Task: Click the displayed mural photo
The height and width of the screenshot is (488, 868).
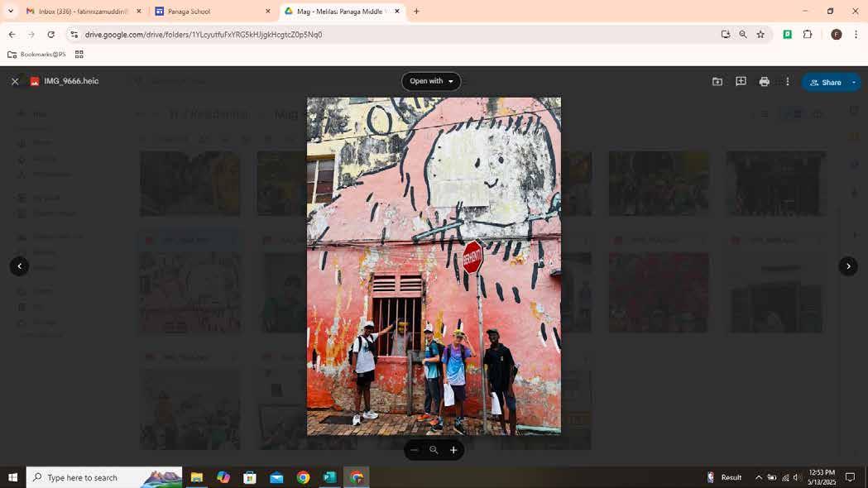Action: (434, 266)
